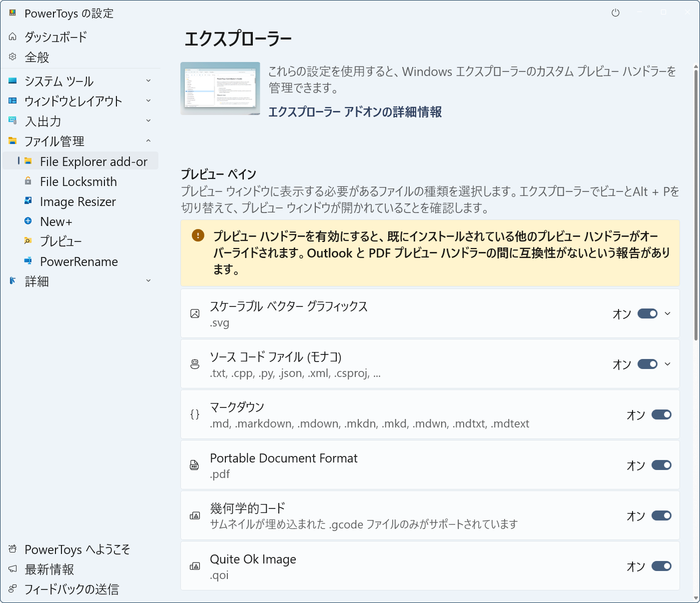Switch off Portable Document Format preview

pyautogui.click(x=662, y=465)
